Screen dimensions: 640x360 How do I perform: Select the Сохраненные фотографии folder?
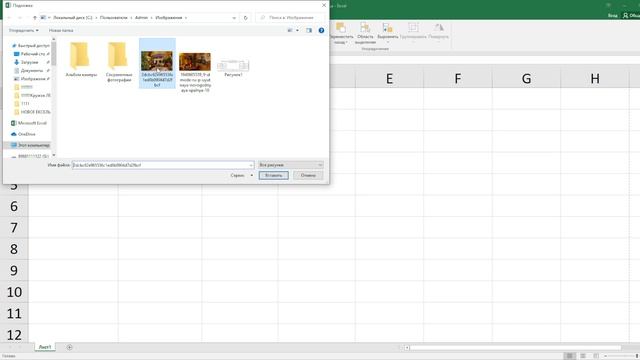coord(119,62)
